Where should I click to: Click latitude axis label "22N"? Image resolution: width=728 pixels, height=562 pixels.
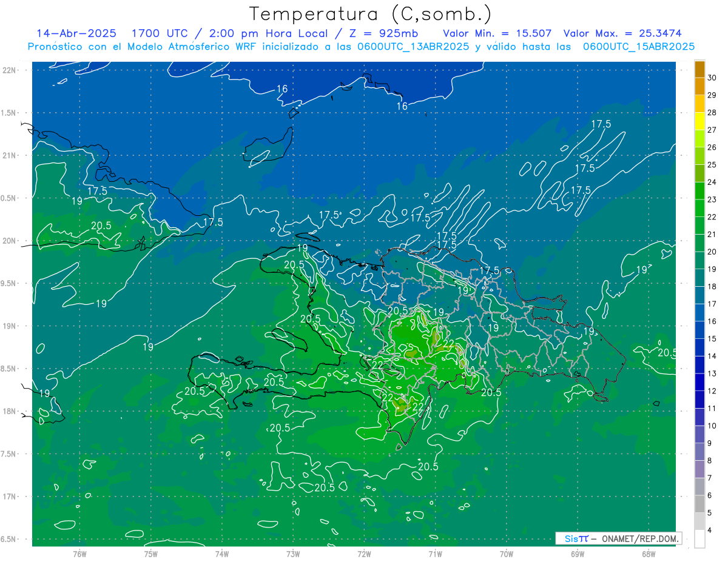tap(10, 70)
